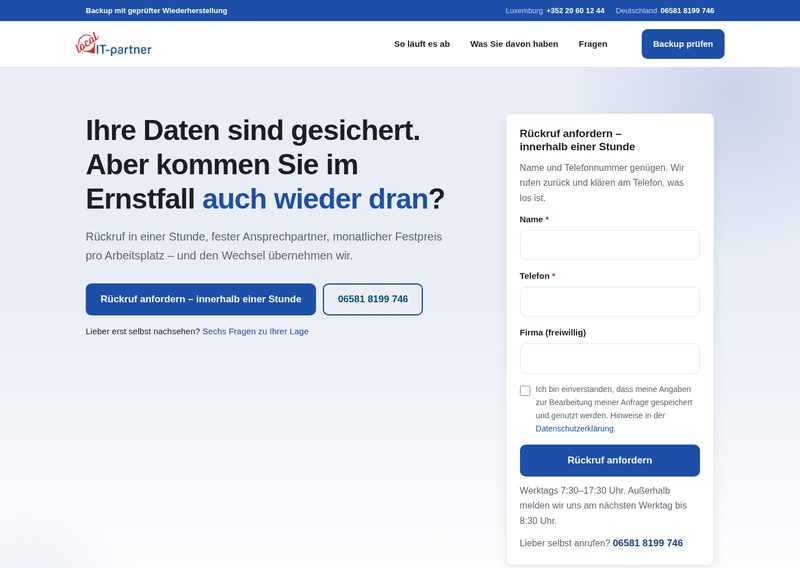Focus the Telefon input field

coord(610,302)
